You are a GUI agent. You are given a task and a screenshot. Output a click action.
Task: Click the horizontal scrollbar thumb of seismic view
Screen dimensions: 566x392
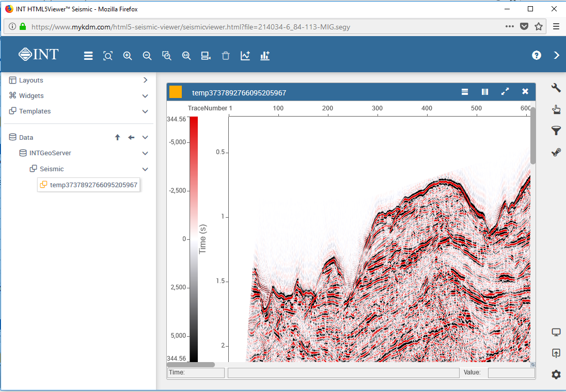click(191, 365)
